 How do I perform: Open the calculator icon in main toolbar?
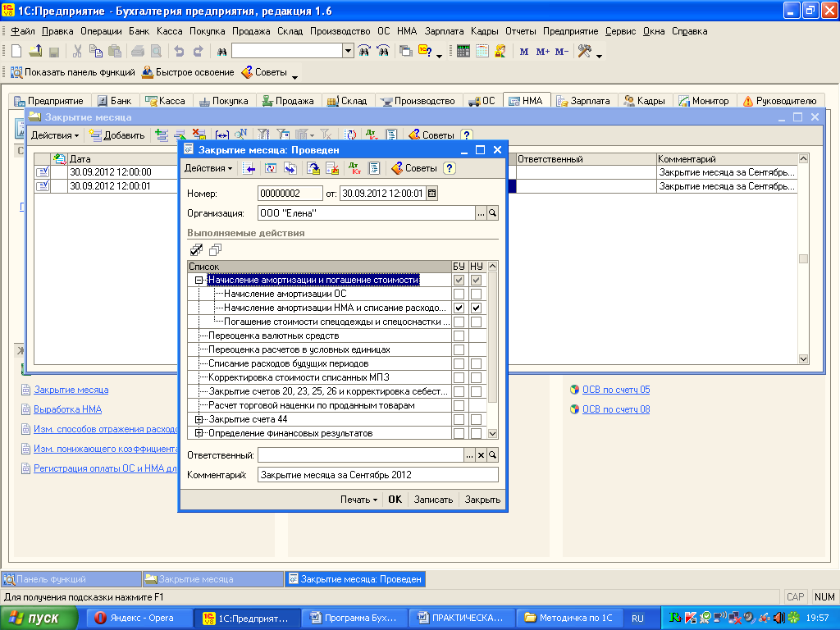point(463,51)
